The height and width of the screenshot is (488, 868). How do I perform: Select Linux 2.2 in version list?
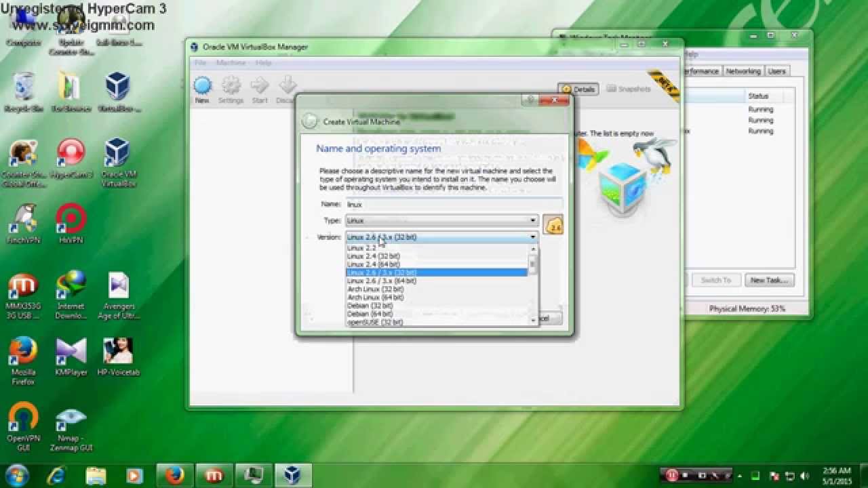[436, 248]
